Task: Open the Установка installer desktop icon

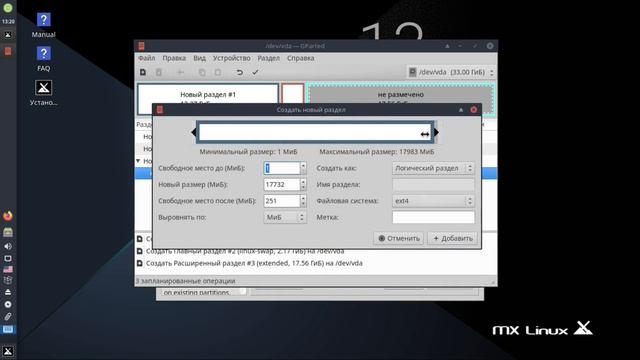Action: (x=44, y=93)
